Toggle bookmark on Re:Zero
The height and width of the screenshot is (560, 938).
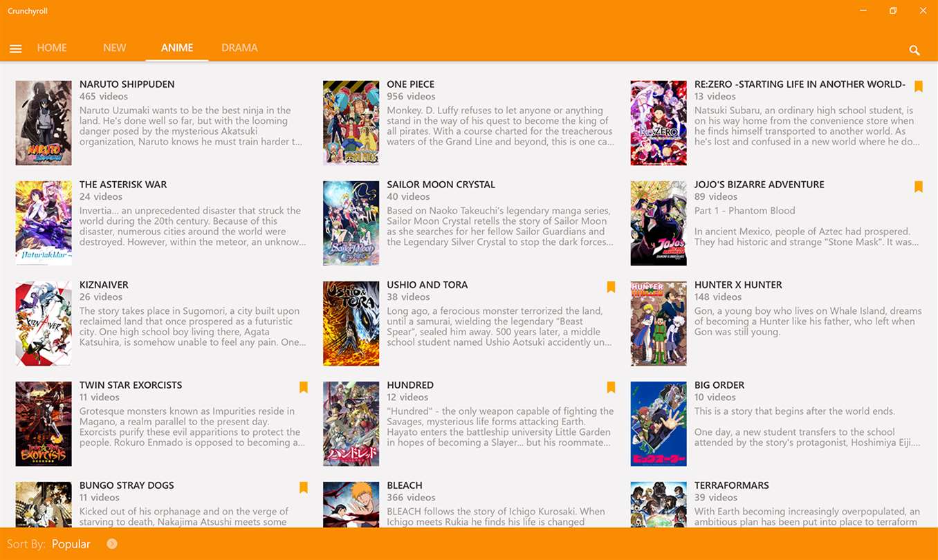(919, 86)
